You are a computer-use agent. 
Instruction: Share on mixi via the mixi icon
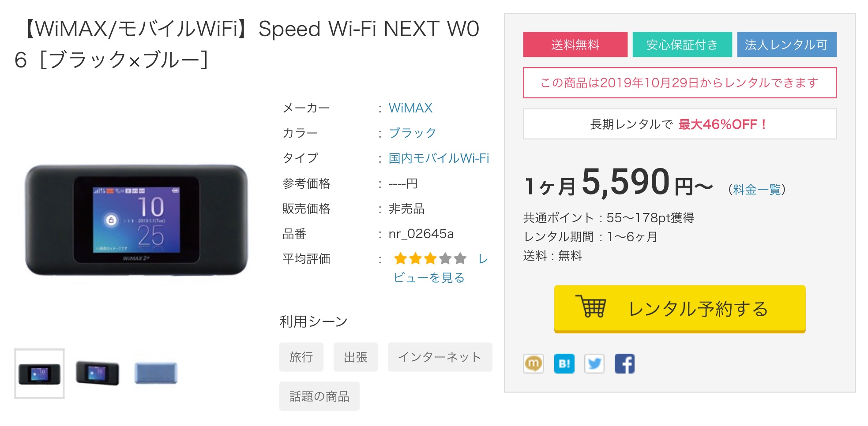(x=533, y=363)
